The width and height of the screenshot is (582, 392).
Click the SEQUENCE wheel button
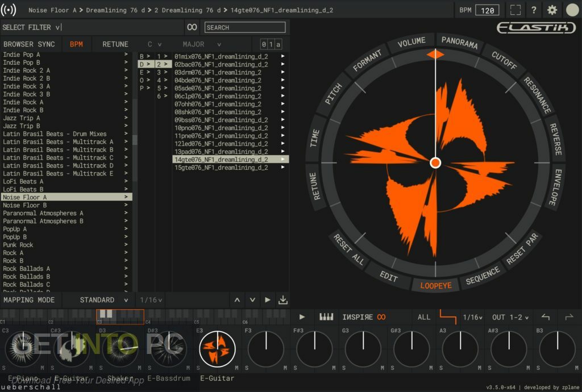coord(483,276)
